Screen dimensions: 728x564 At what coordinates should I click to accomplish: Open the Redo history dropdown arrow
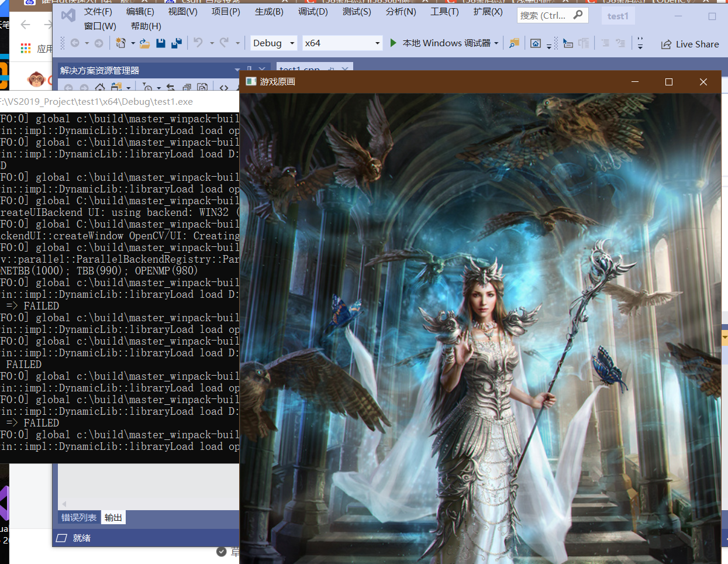[237, 43]
